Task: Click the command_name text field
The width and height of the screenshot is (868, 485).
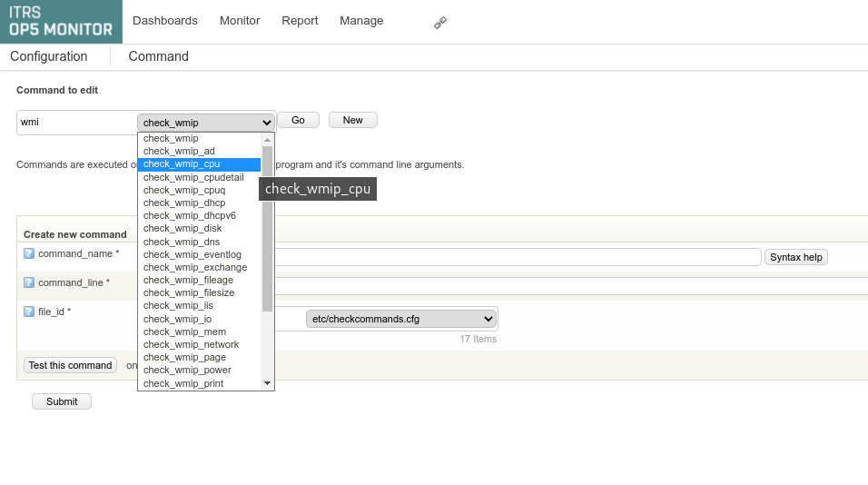Action: coord(518,257)
